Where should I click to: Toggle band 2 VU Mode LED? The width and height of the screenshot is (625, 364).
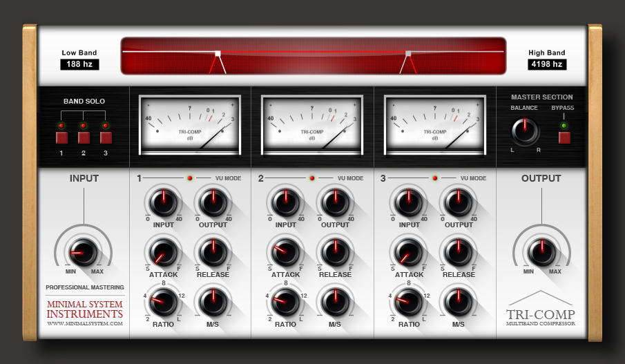tap(312, 178)
